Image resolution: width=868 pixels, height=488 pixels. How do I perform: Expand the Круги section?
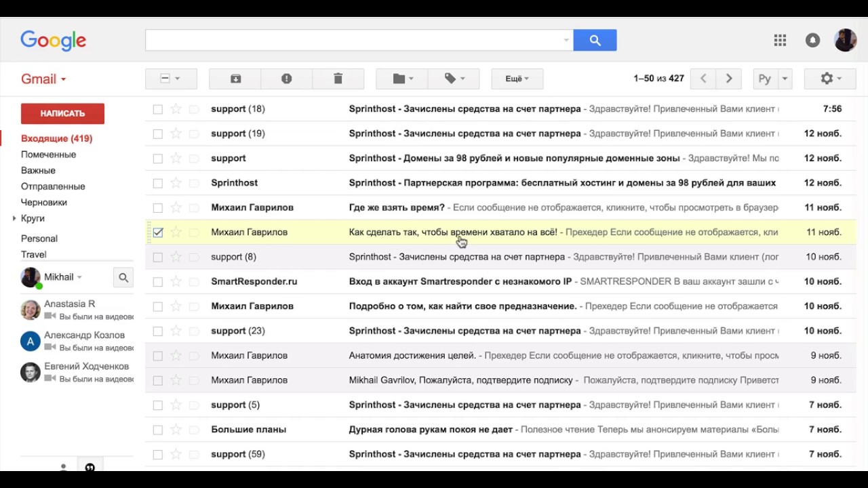click(x=14, y=218)
